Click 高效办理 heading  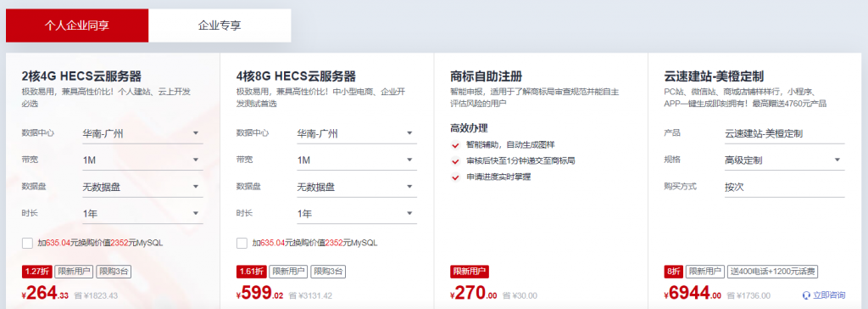pyautogui.click(x=469, y=128)
